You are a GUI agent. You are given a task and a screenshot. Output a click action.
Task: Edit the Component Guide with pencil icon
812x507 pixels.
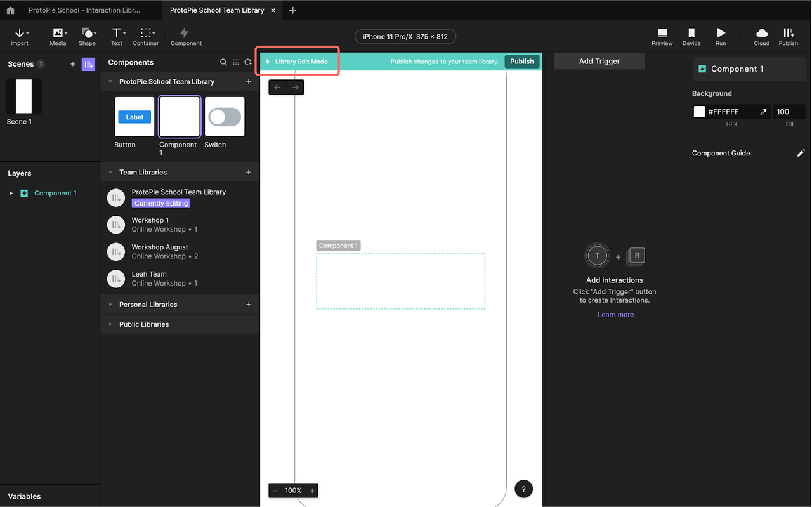pos(801,153)
